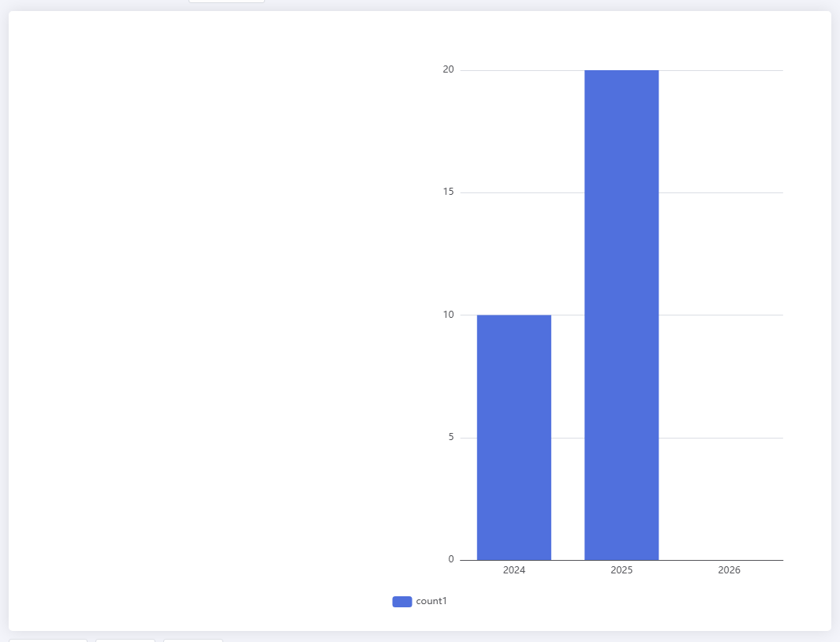Click the middle cut-off button below the chart
Viewport: 840px width, 642px height.
coord(125,640)
